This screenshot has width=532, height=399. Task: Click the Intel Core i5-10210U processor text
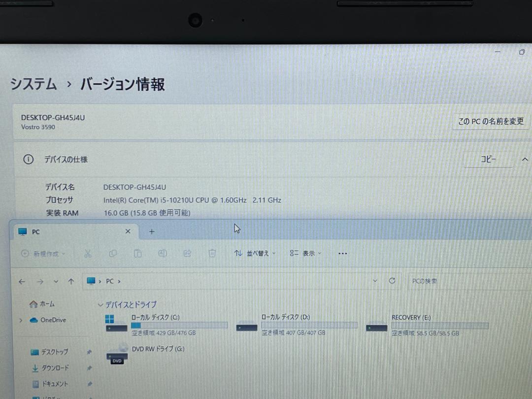coord(192,200)
